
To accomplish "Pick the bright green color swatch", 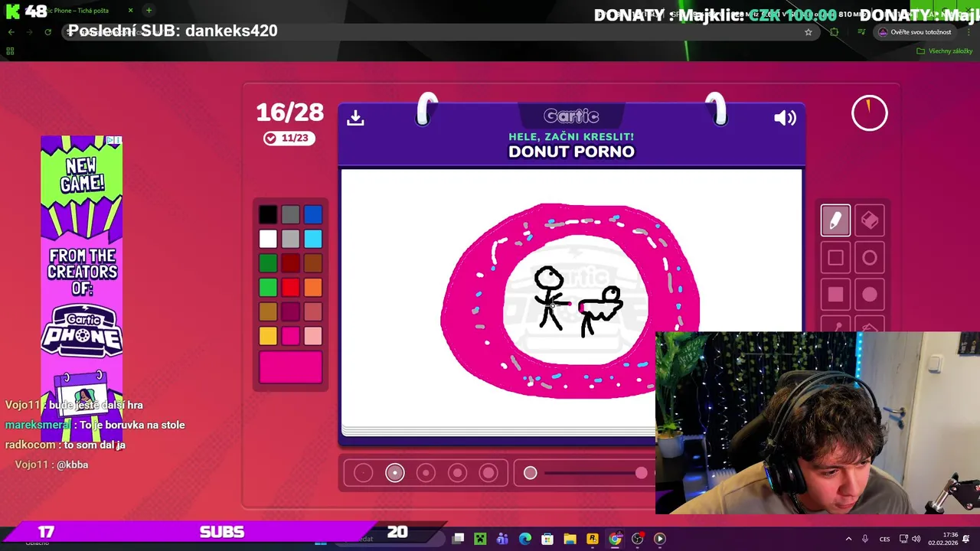I will click(268, 288).
